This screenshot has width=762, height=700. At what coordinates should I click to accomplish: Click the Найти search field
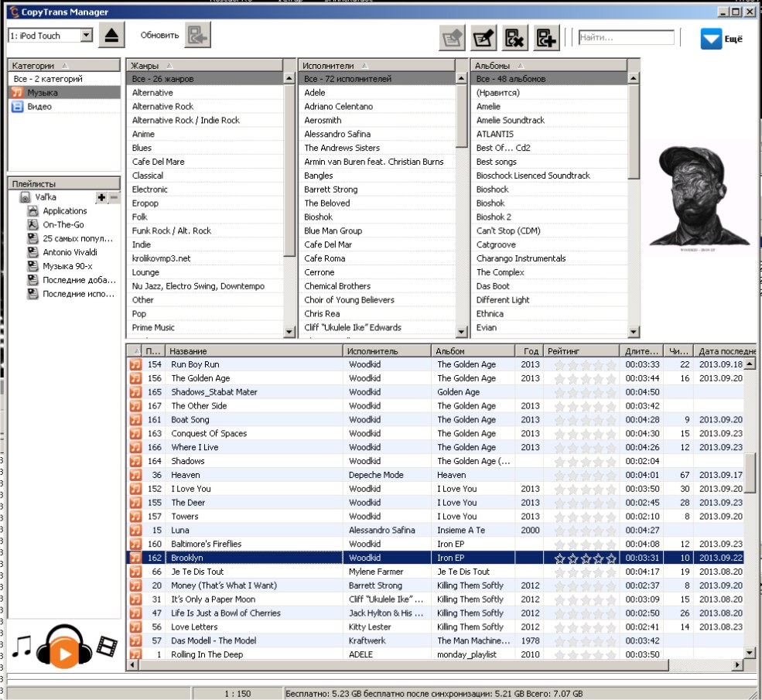626,37
